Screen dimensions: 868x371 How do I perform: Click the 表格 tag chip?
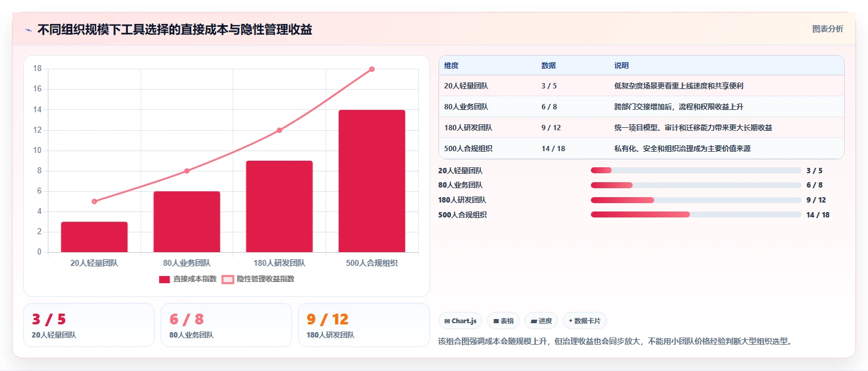pos(503,321)
